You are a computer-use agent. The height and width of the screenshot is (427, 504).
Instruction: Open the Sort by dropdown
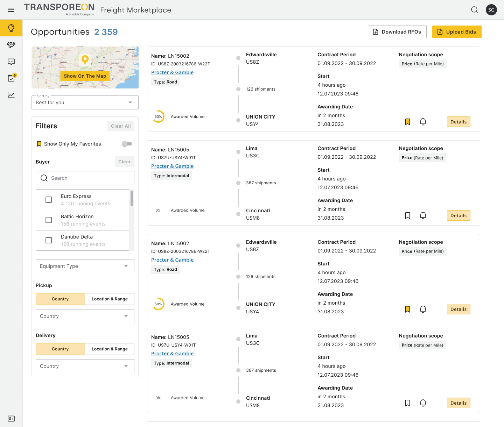pyautogui.click(x=85, y=102)
